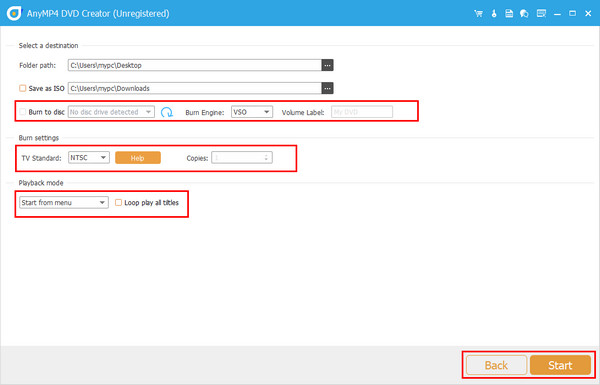Open the TV Standard NTSC dropdown
The image size is (600, 385).
pyautogui.click(x=89, y=158)
